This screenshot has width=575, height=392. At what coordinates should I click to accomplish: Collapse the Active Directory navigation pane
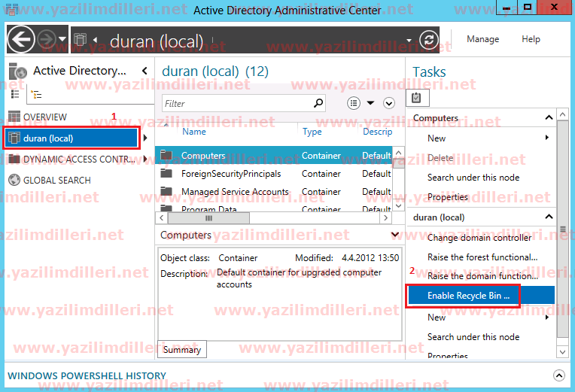[145, 71]
